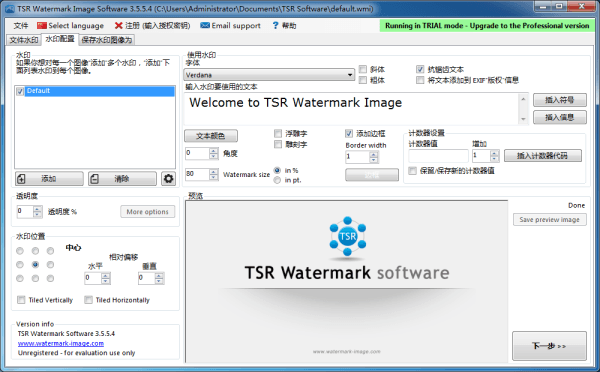Screen dimensions: 600x372
Task: Click the 插入信息 button
Action: [559, 117]
